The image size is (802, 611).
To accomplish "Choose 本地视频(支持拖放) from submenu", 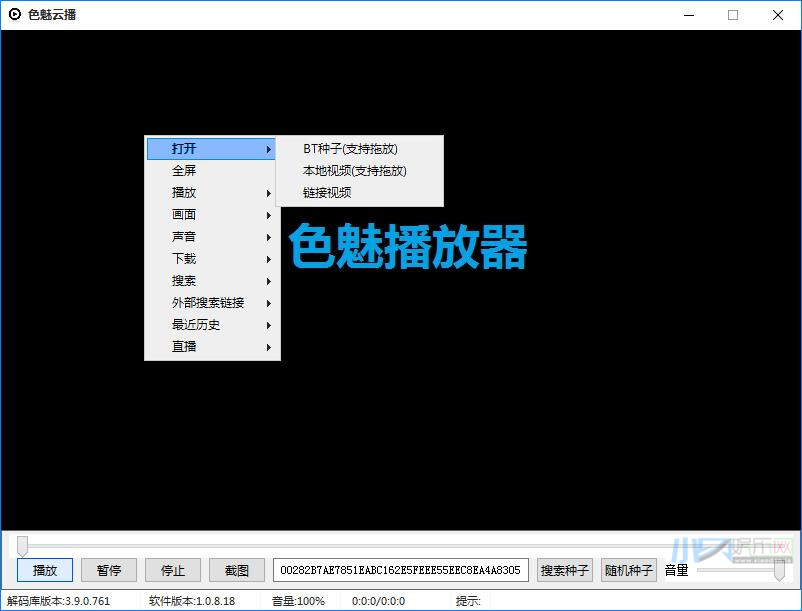I will tap(360, 171).
